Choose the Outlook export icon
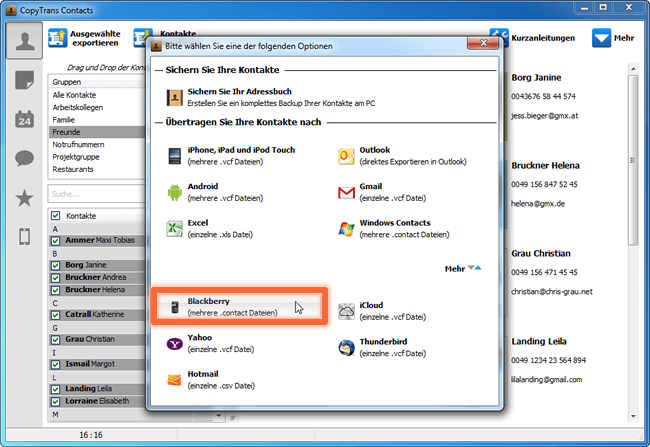 346,156
